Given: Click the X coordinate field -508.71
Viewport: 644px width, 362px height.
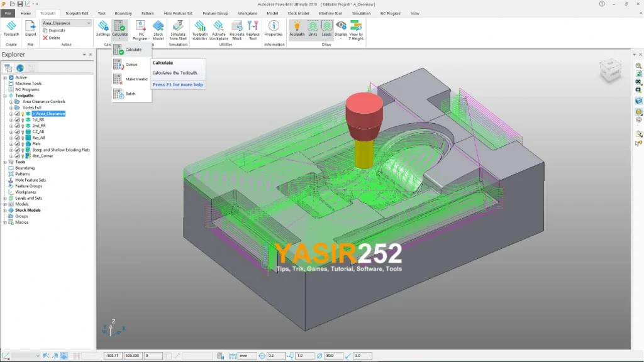Looking at the screenshot, I should [x=113, y=356].
